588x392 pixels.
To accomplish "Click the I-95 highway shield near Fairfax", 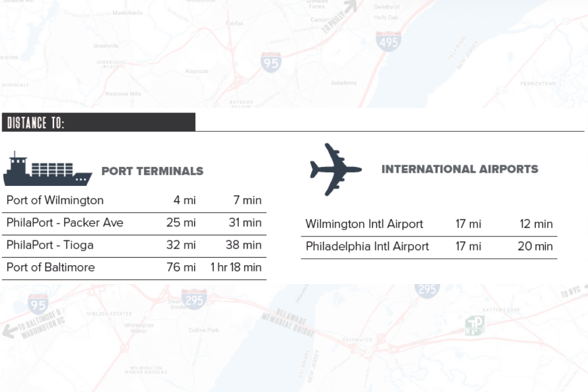I will pyautogui.click(x=270, y=62).
